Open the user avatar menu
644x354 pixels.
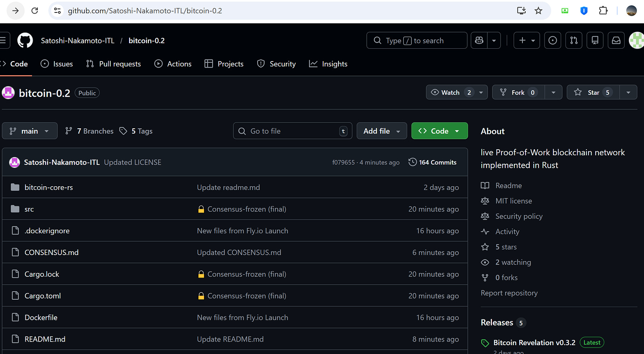[x=636, y=40]
